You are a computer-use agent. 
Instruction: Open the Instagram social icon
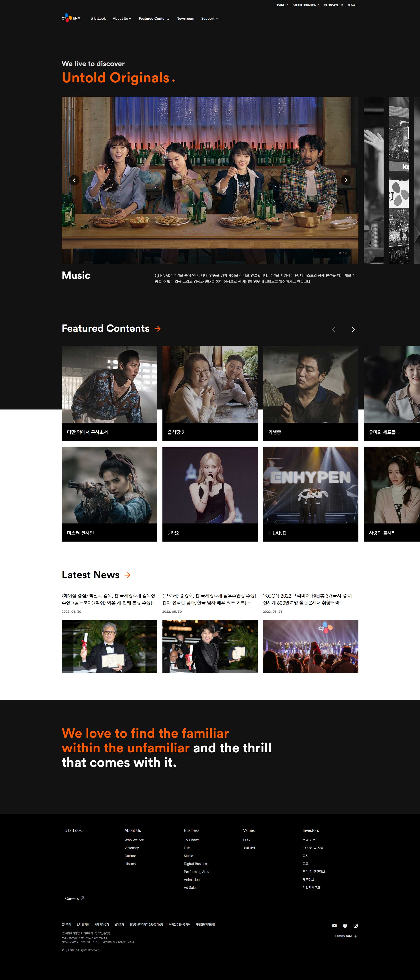coord(355,925)
